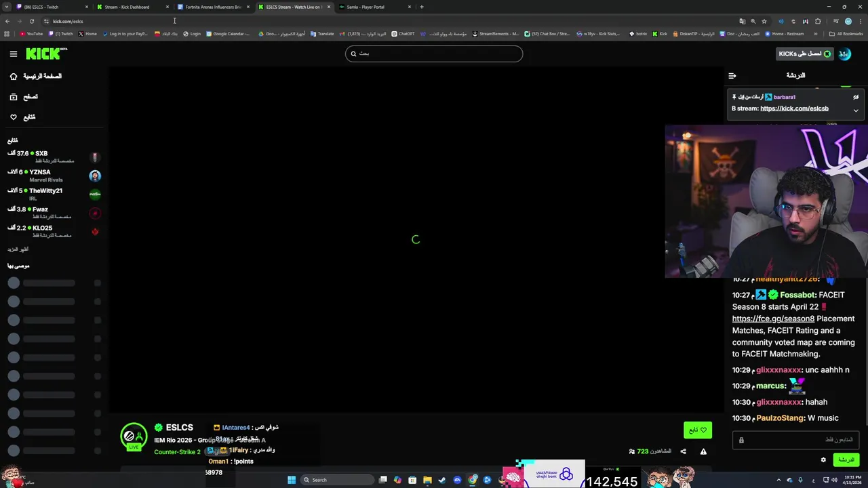Close the ESLCS Stream browser tab
Viewport: 868px width, 488px height.
tap(329, 7)
